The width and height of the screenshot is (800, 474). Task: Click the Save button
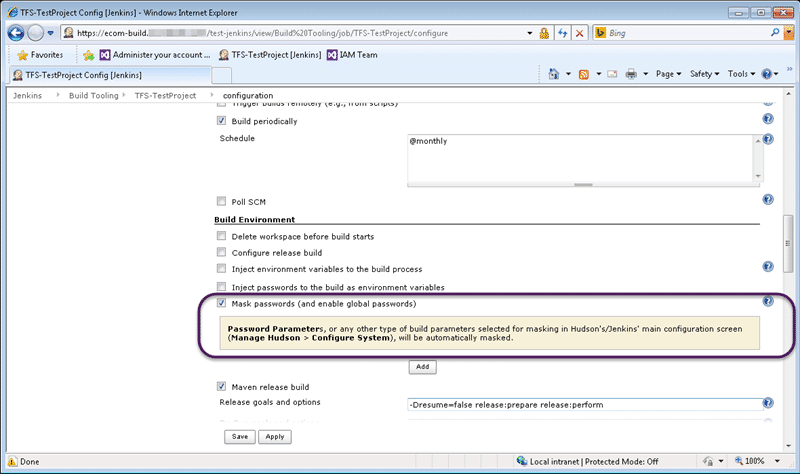point(240,437)
